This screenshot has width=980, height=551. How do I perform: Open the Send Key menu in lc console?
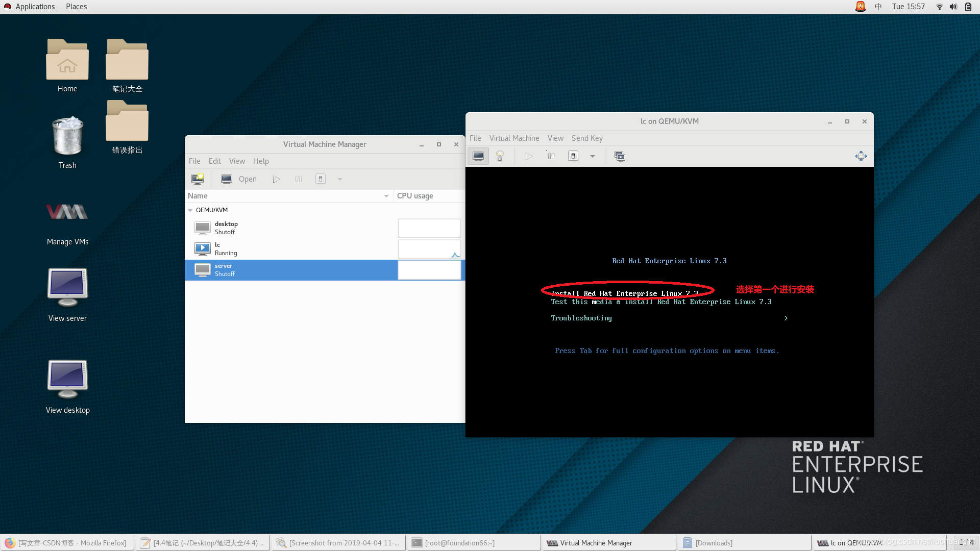pyautogui.click(x=587, y=138)
